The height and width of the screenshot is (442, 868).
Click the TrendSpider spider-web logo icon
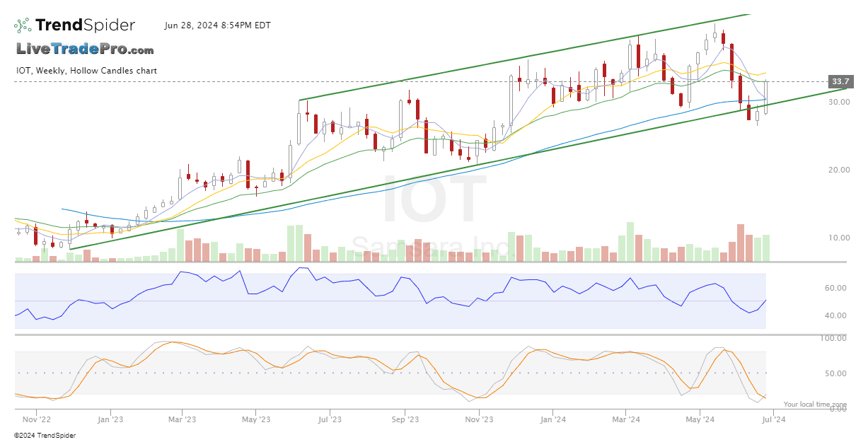tap(23, 25)
